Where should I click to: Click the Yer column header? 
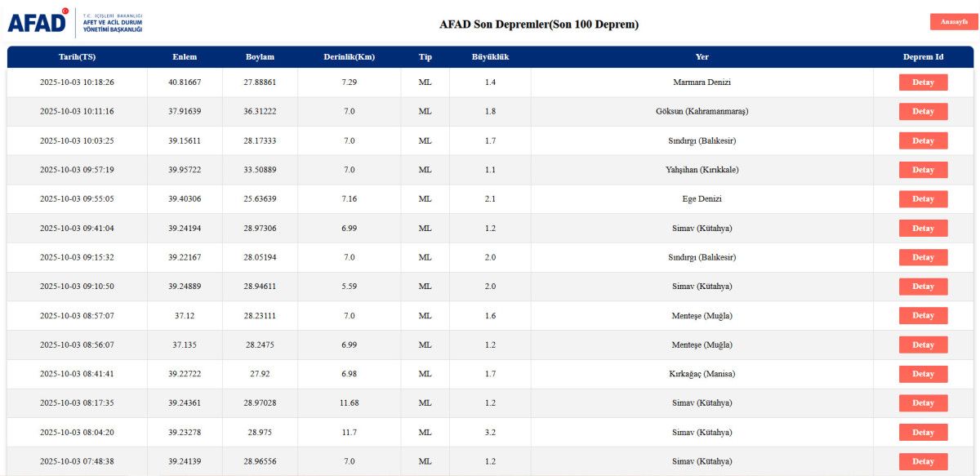point(702,57)
